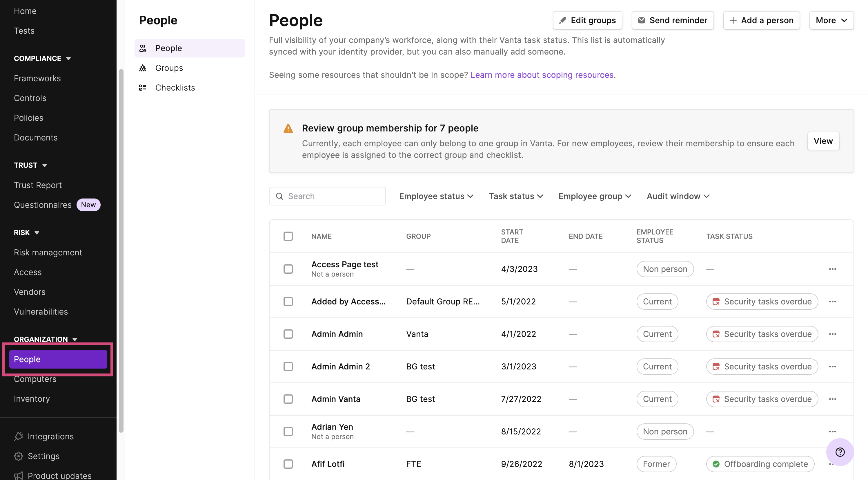Toggle the select-all checkbox in table header
This screenshot has width=868, height=480.
pyautogui.click(x=288, y=236)
